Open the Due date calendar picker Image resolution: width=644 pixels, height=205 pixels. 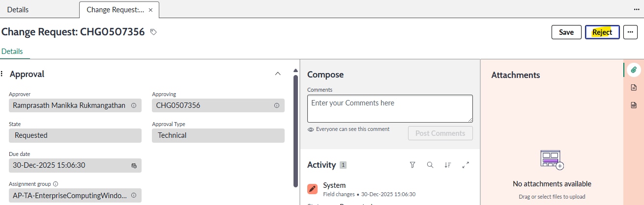point(134,165)
